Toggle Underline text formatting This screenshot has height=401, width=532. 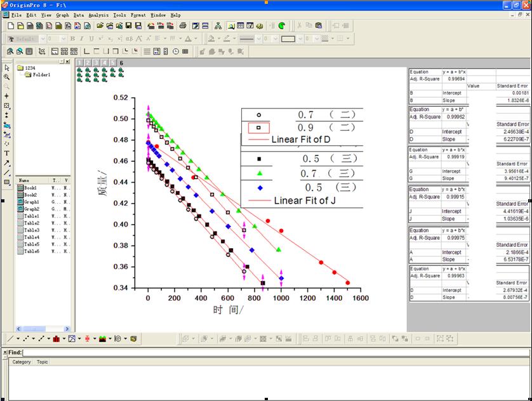click(x=91, y=39)
